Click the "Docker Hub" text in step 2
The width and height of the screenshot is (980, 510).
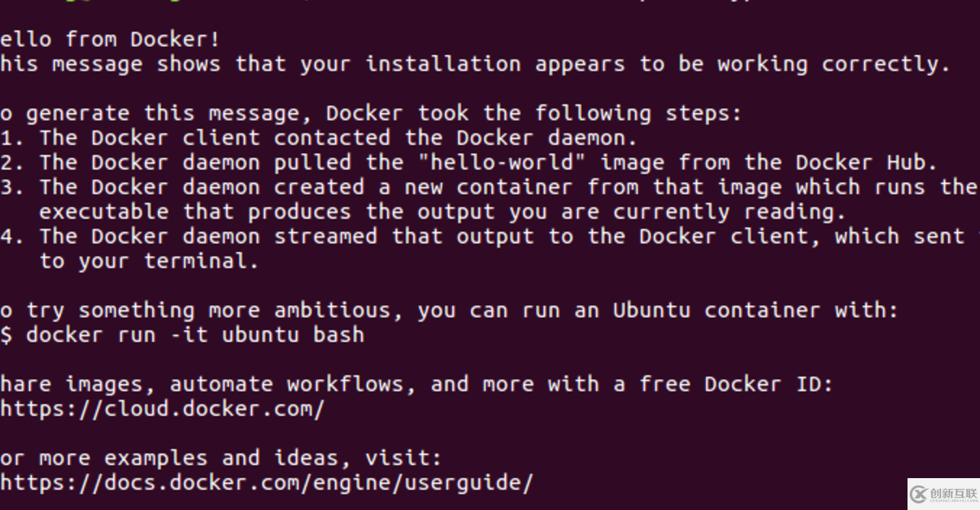pos(865,162)
